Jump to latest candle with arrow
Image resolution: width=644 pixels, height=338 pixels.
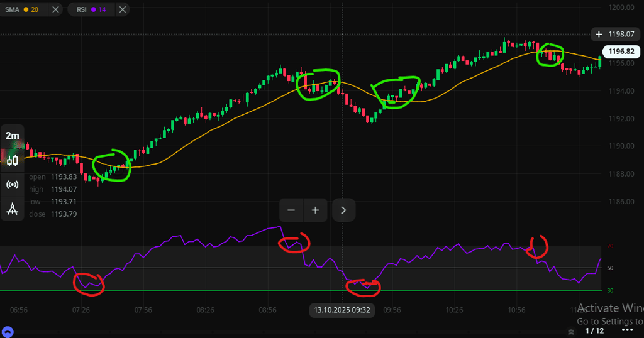point(344,210)
